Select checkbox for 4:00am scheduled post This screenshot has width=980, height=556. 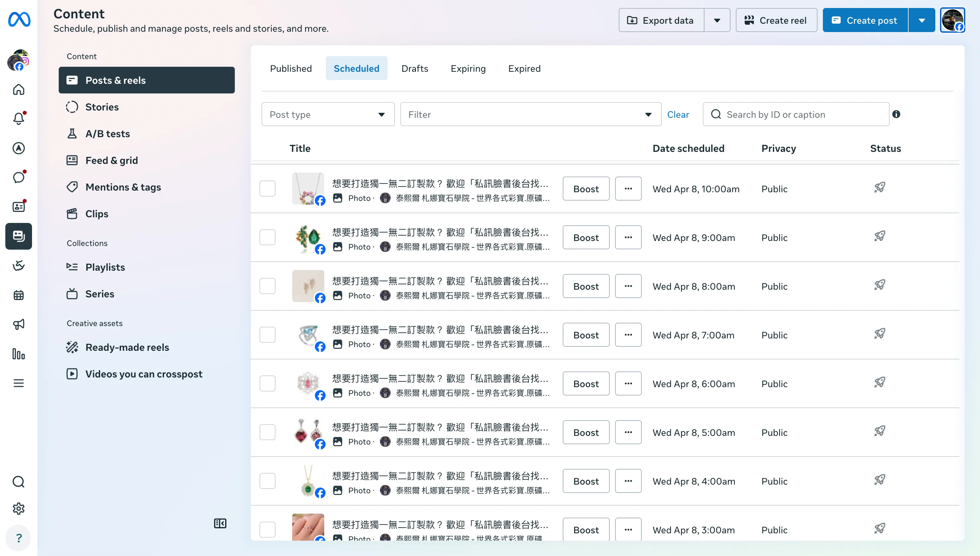click(268, 481)
